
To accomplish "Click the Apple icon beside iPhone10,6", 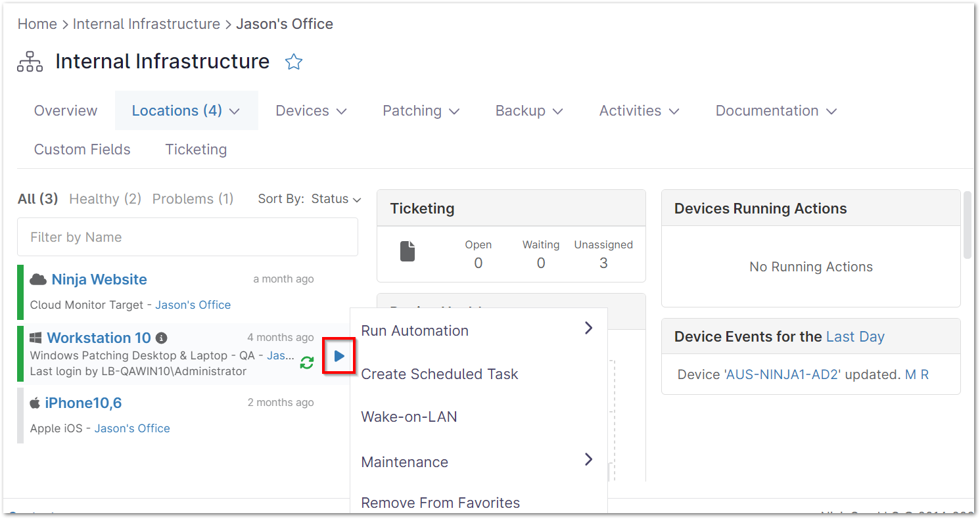I will [35, 403].
